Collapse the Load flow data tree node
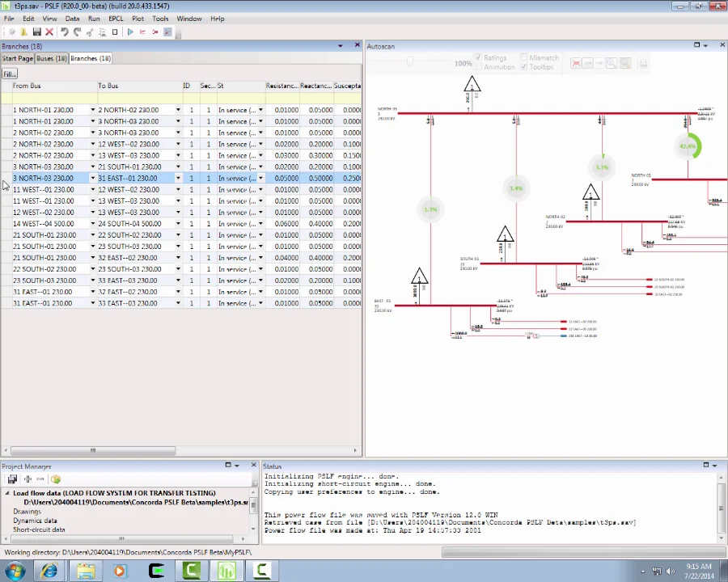 7,493
